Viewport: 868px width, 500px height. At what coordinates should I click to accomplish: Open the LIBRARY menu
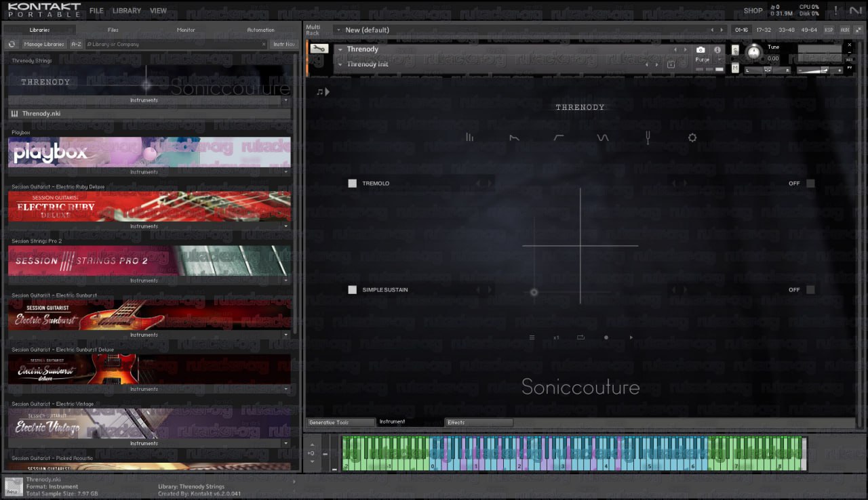tap(127, 11)
